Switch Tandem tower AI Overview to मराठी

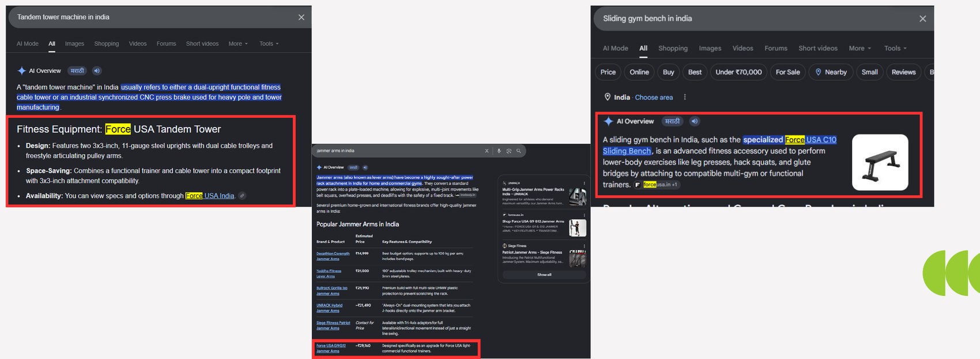click(77, 71)
